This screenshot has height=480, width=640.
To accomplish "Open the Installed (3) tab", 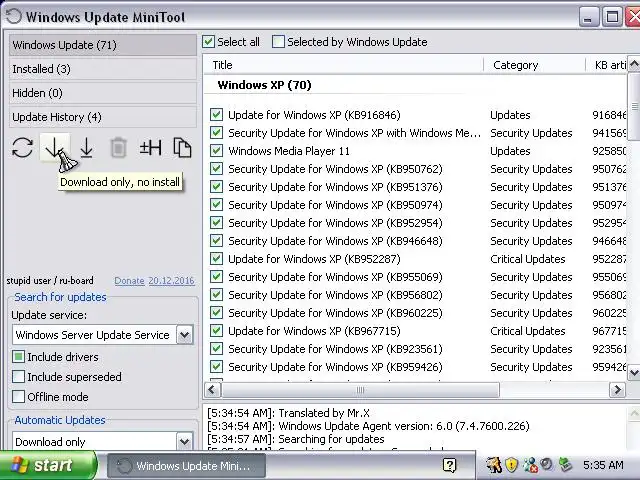I will tap(102, 69).
